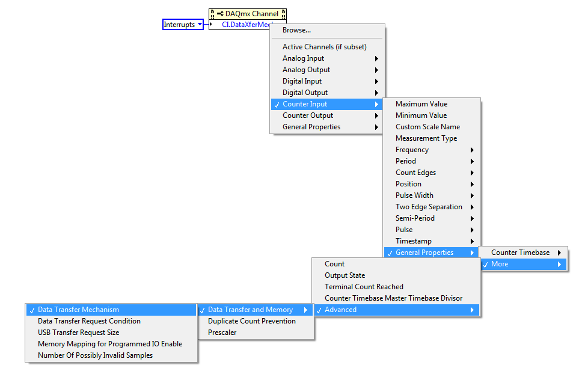This screenshot has width=588, height=374.
Task: Select Data Transfer Mechanism
Action: (x=111, y=310)
